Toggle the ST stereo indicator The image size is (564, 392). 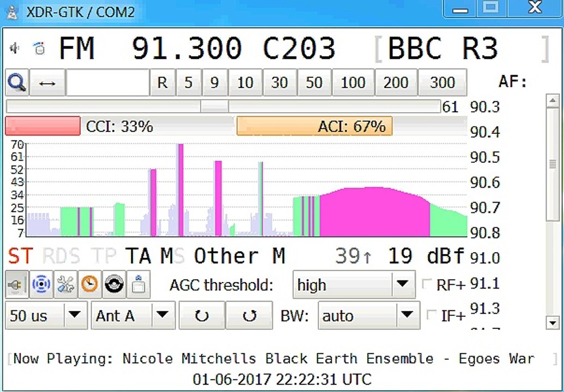pos(21,256)
